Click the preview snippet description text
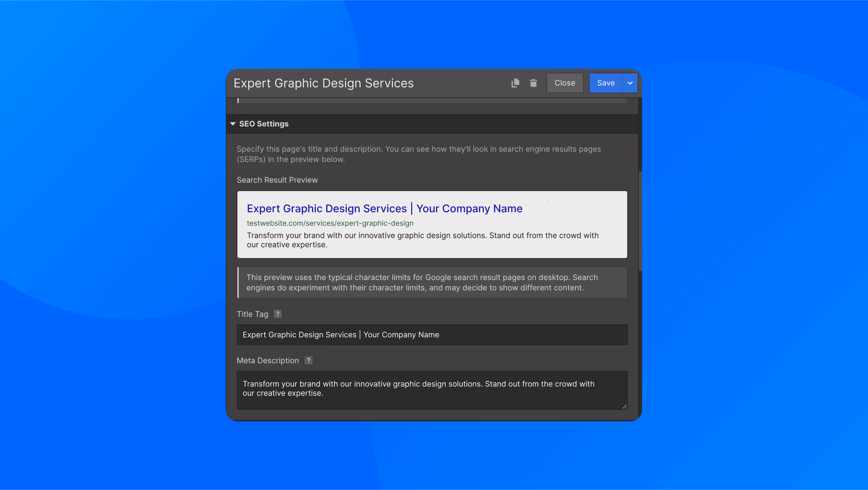The image size is (868, 490). tap(423, 240)
